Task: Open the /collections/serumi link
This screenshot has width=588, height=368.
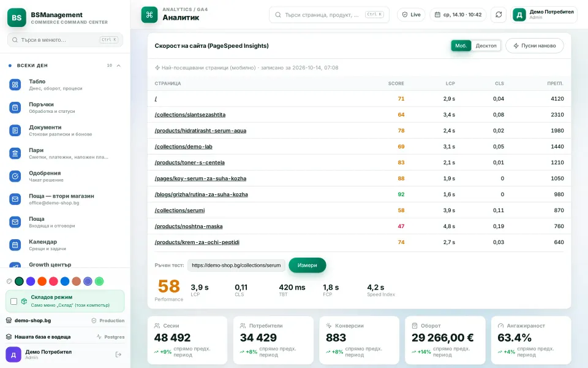Action: [x=179, y=210]
